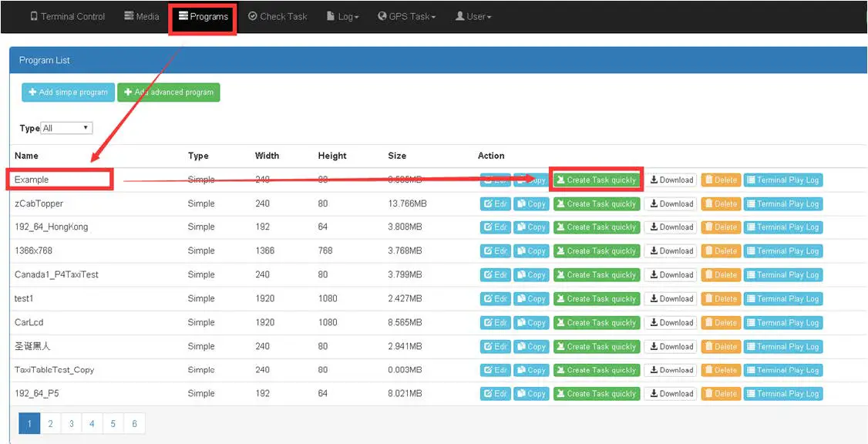View Terminal Play Log for test1

pyautogui.click(x=782, y=299)
